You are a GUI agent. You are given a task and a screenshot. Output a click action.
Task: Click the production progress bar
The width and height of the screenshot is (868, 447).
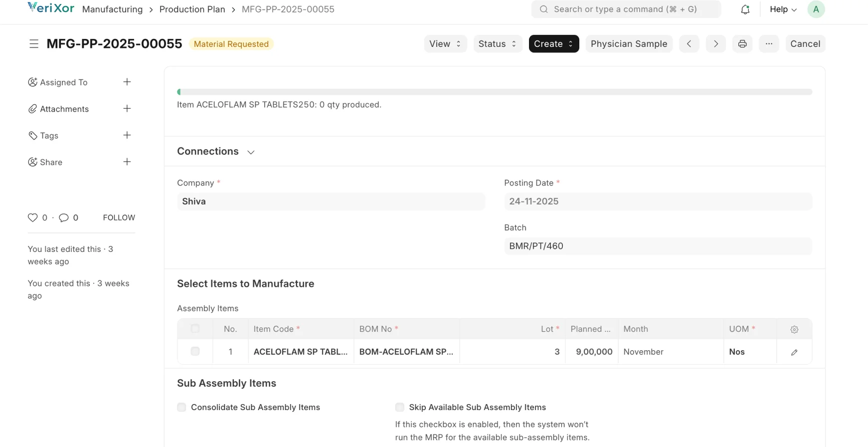[x=494, y=92]
